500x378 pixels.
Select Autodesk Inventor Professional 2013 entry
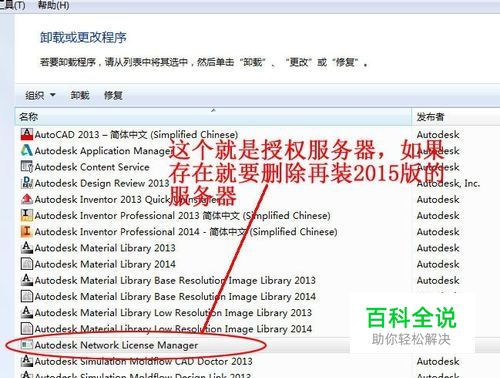182,215
